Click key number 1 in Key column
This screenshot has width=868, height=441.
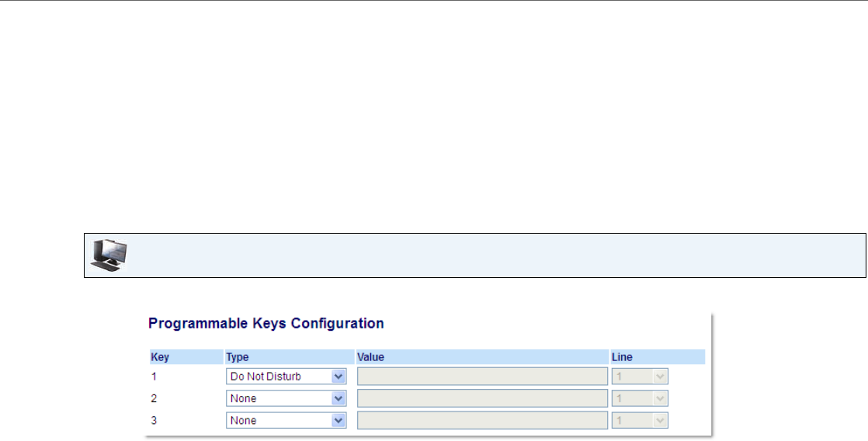click(x=154, y=377)
